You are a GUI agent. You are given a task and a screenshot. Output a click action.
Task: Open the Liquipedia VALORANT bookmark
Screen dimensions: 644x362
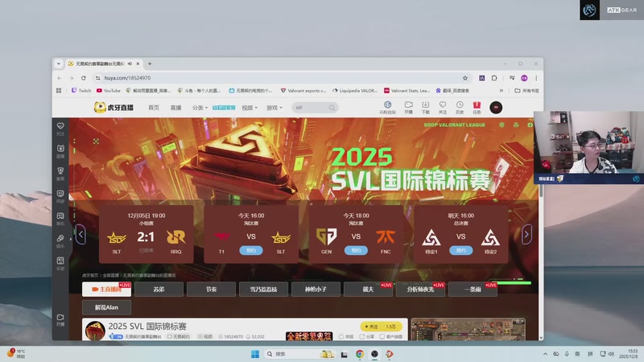pos(355,90)
